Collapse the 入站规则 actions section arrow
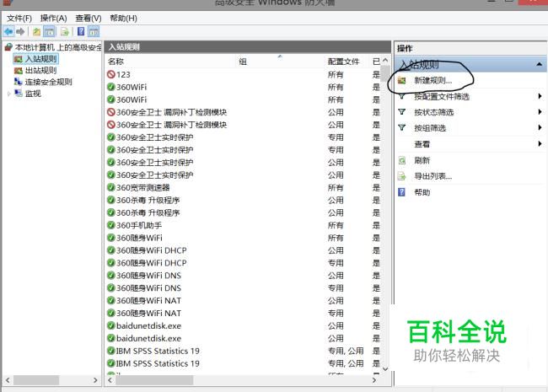Viewport: 548px width, 392px height. click(x=540, y=64)
